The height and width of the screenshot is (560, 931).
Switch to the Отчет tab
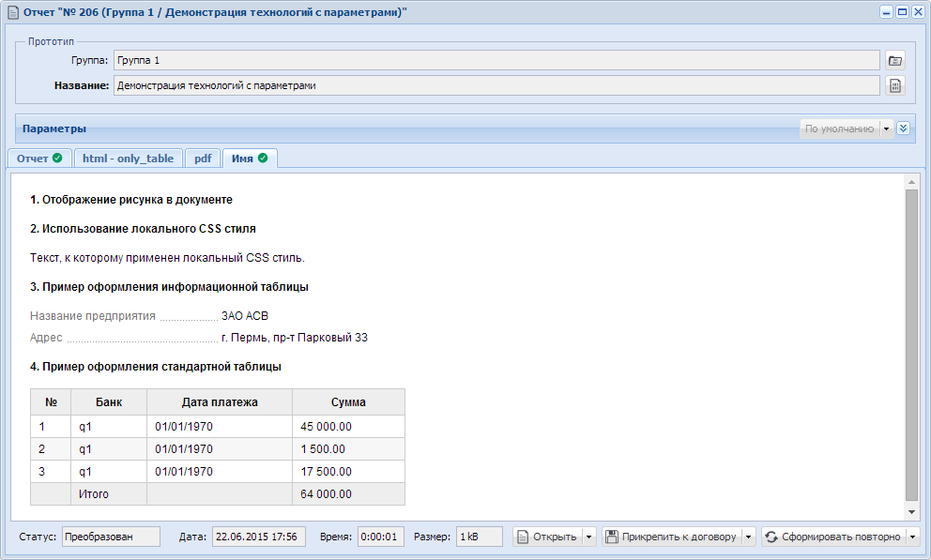coord(39,159)
